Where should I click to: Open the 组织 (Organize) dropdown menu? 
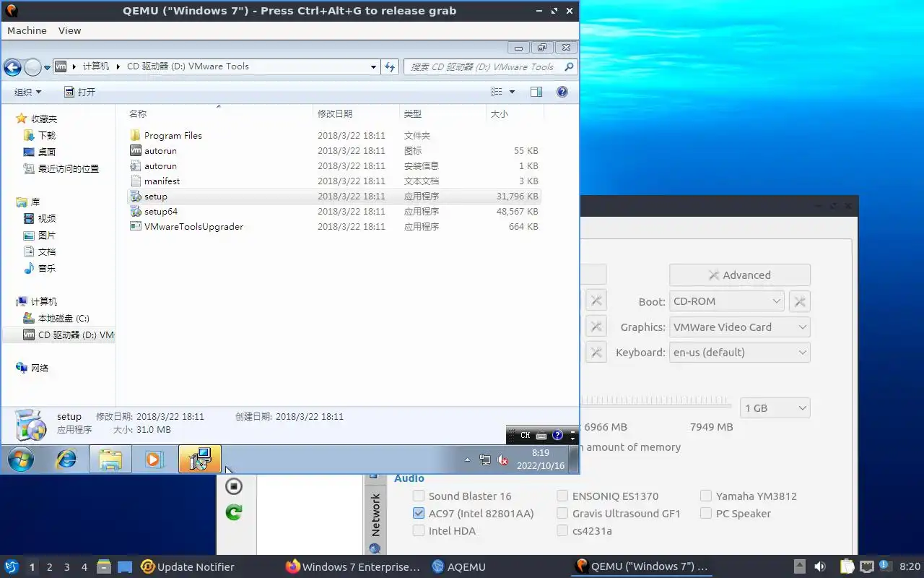pyautogui.click(x=28, y=92)
